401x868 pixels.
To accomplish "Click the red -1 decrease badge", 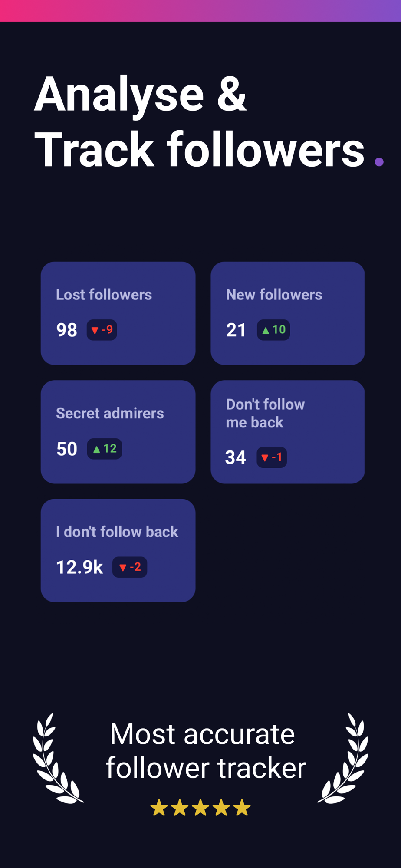I will click(x=272, y=457).
